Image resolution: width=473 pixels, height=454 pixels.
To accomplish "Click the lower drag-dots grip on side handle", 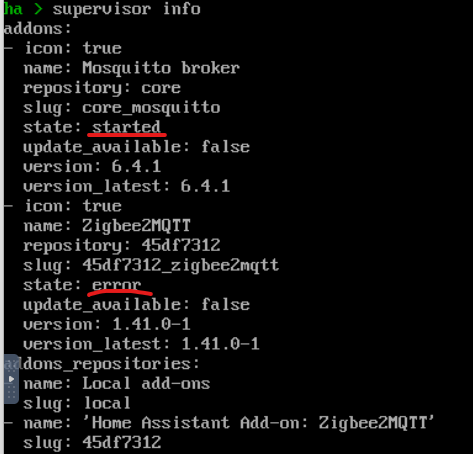I will 11,394.
